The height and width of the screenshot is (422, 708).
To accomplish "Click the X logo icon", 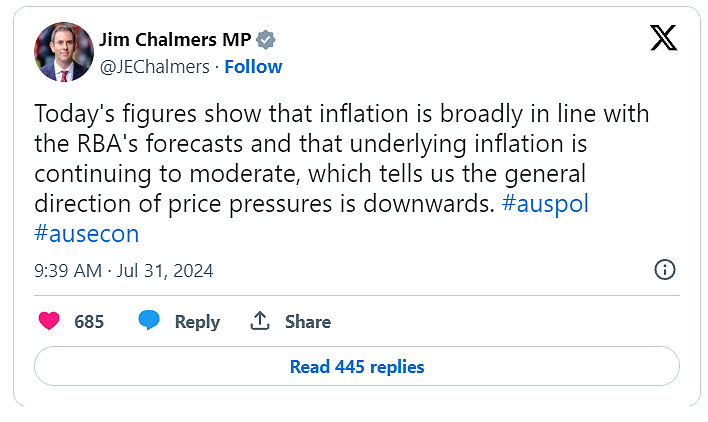I will tap(663, 38).
